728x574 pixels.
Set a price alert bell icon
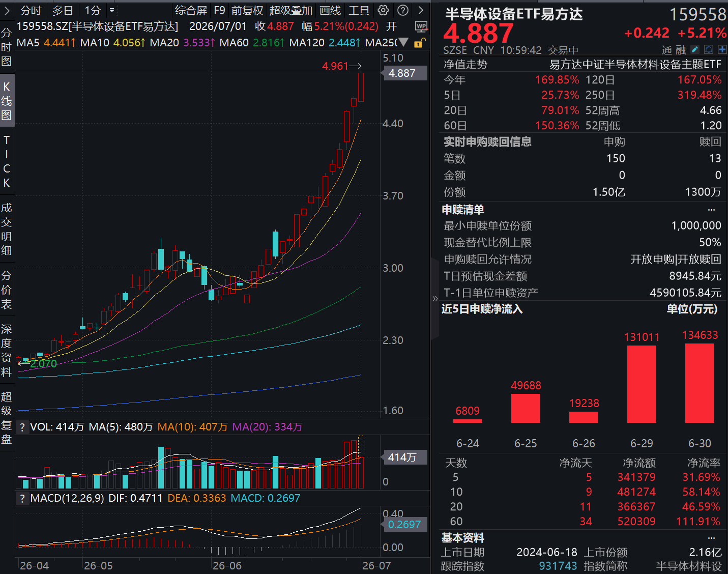tap(709, 50)
